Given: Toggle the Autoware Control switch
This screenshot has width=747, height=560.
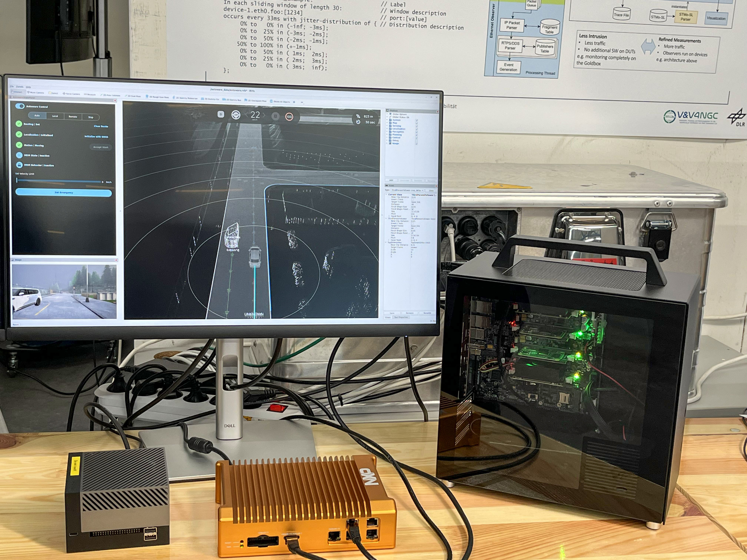Looking at the screenshot, I should click(20, 106).
